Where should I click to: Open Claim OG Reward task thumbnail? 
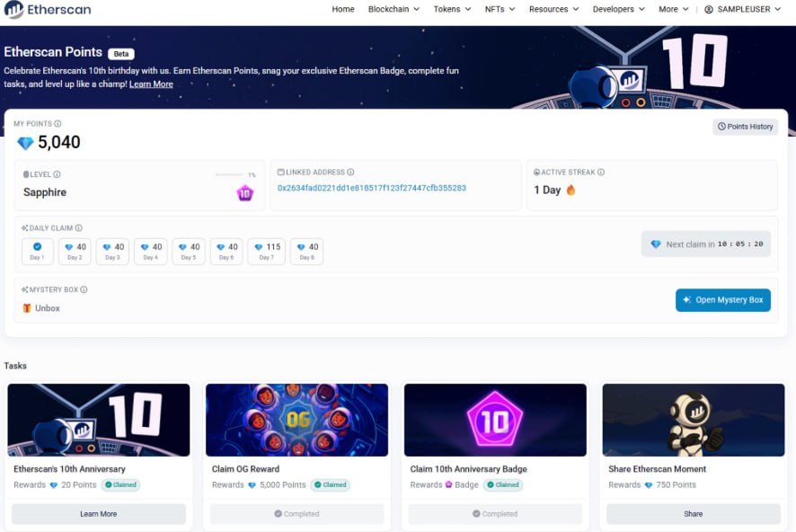[297, 420]
